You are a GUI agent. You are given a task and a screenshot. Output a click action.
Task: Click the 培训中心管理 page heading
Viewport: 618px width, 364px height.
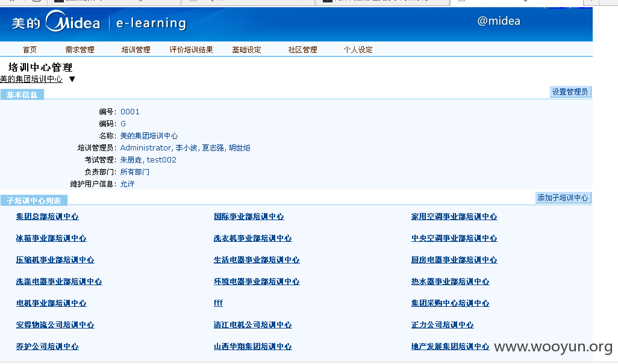[40, 67]
